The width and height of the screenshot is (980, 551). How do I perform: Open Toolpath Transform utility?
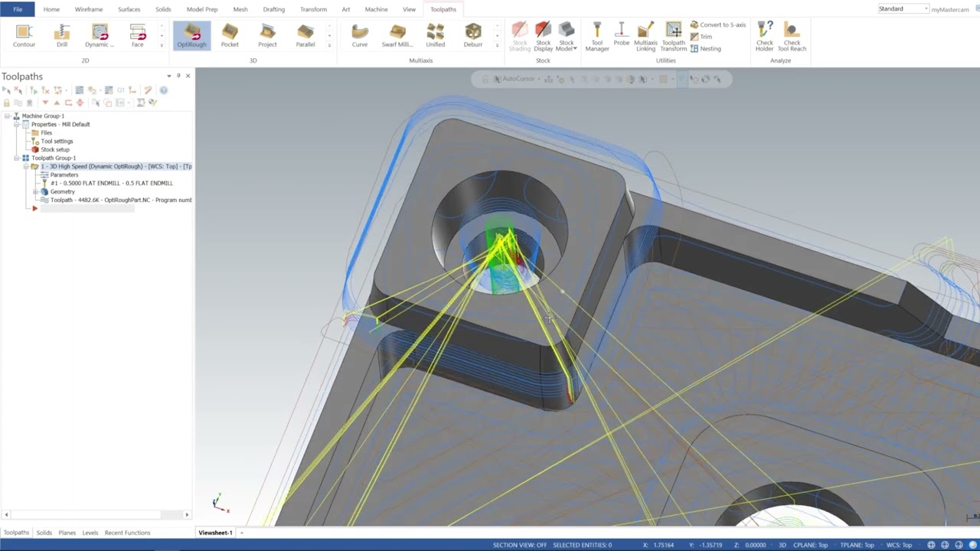coord(674,37)
